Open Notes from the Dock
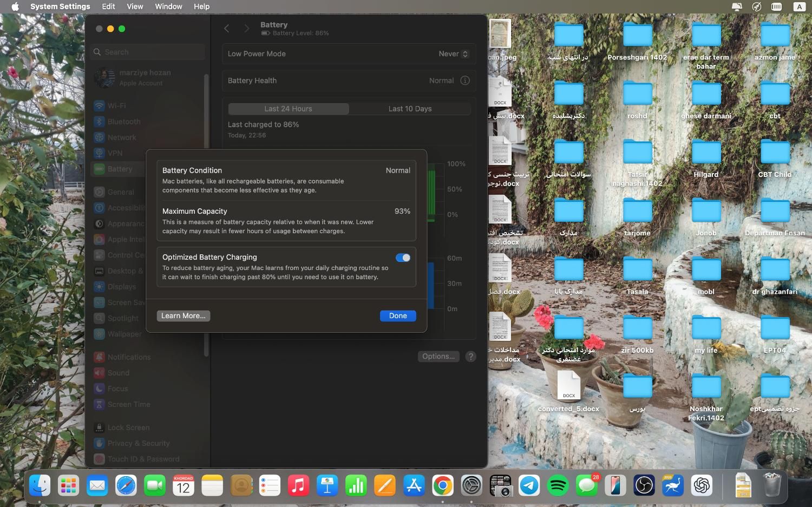Viewport: 812px width, 507px height. [x=212, y=485]
